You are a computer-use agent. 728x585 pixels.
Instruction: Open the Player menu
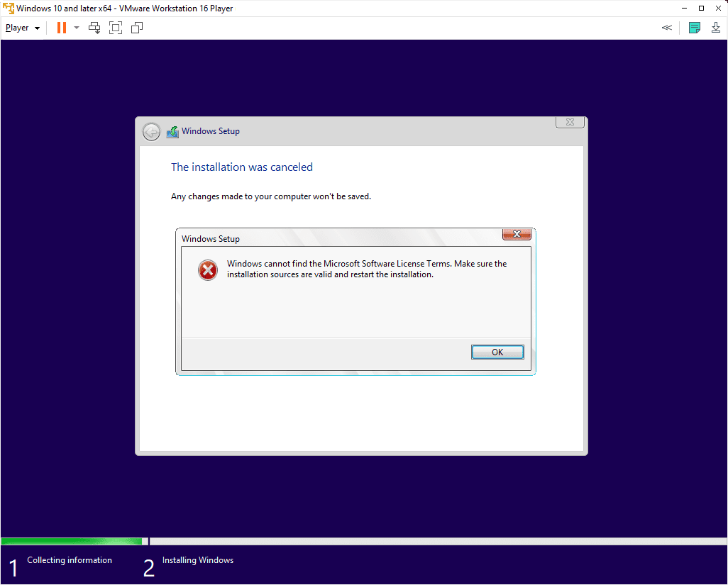22,28
